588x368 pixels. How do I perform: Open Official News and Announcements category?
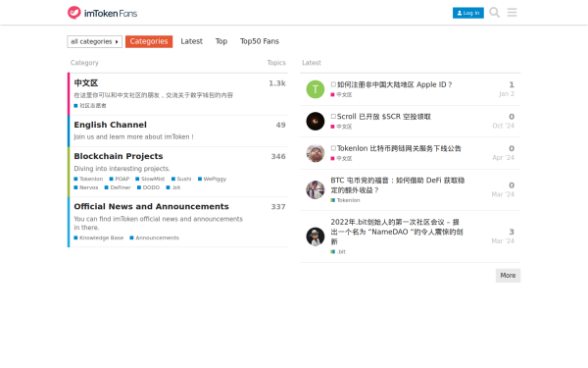point(151,206)
